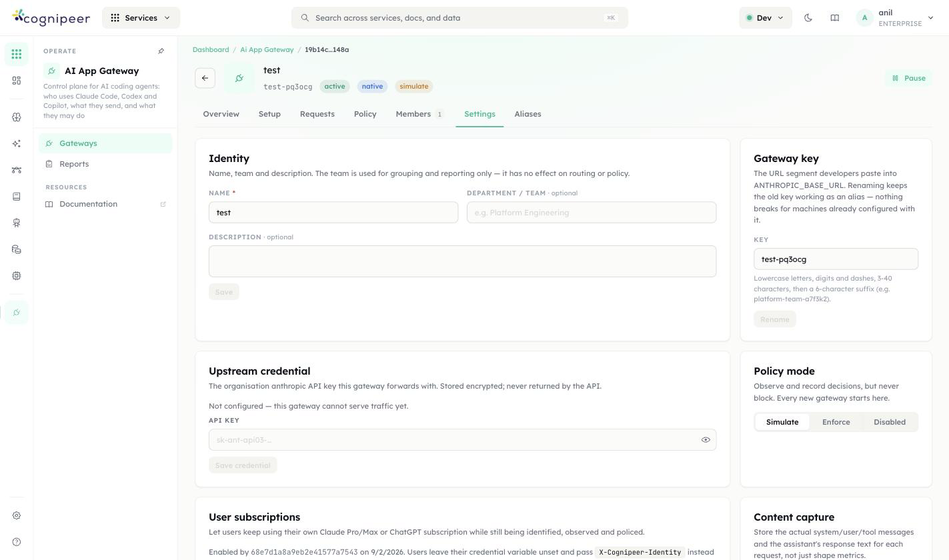Viewport: 949px width, 560px height.
Task: Switch to the Requests tab
Action: (317, 114)
